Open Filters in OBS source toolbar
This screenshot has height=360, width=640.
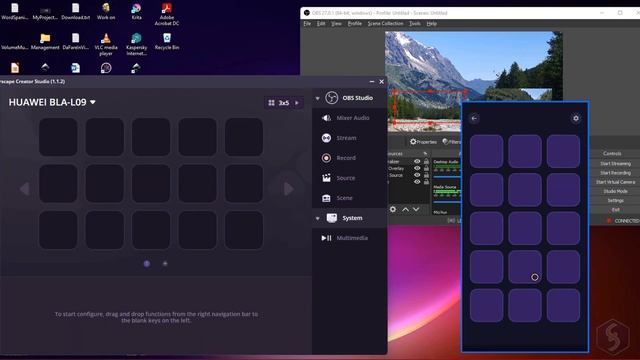click(x=451, y=142)
